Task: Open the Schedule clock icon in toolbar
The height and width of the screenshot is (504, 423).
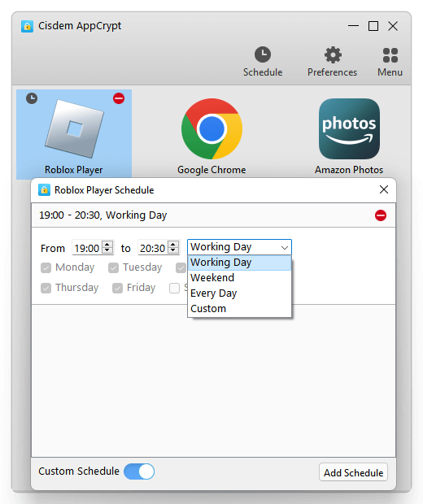Action: (x=263, y=54)
